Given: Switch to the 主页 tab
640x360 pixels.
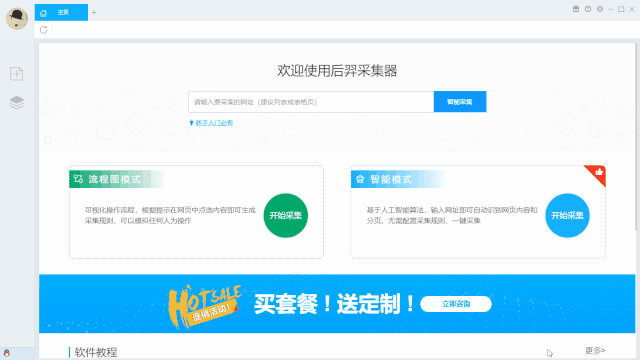Looking at the screenshot, I should (61, 13).
